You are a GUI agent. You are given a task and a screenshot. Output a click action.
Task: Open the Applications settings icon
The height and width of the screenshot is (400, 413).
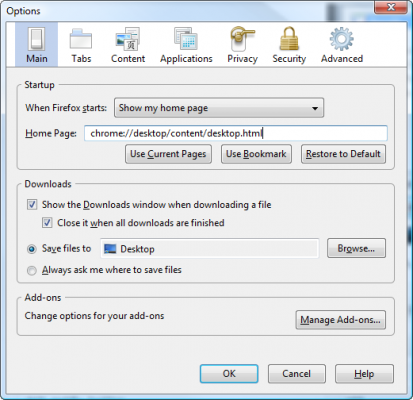point(186,39)
